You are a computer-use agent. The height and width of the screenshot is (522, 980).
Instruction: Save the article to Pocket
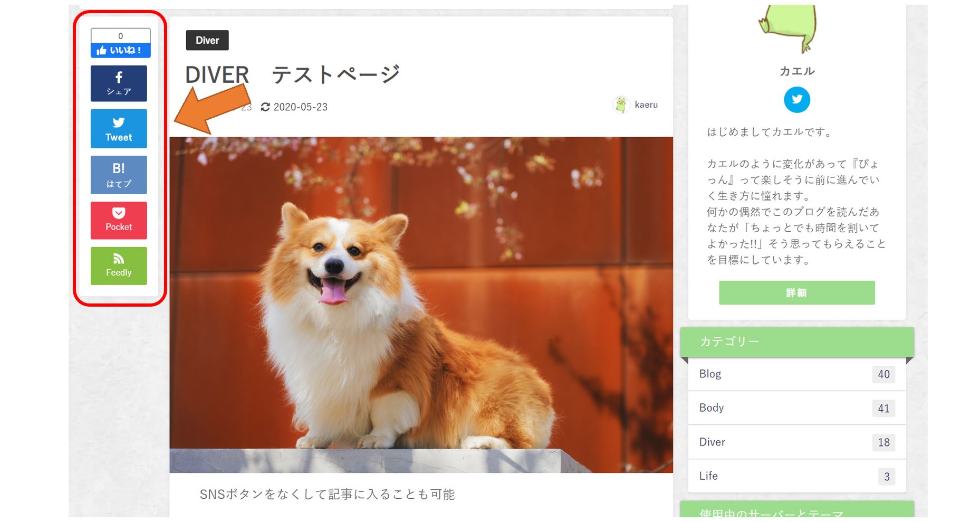[119, 220]
